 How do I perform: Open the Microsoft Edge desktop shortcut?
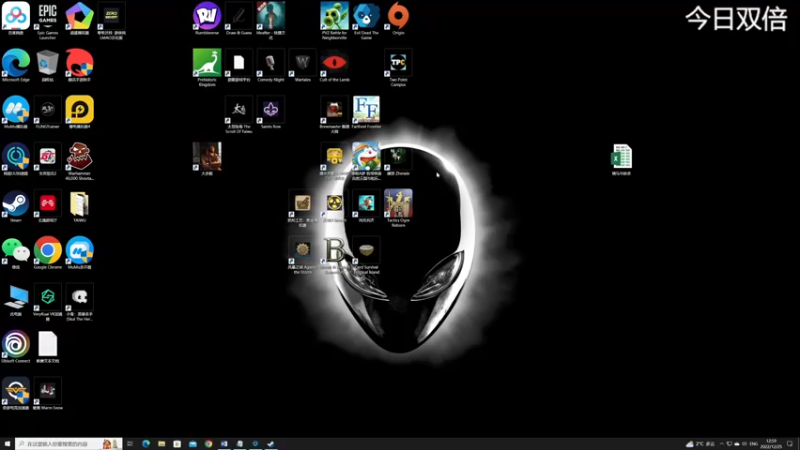[16, 66]
